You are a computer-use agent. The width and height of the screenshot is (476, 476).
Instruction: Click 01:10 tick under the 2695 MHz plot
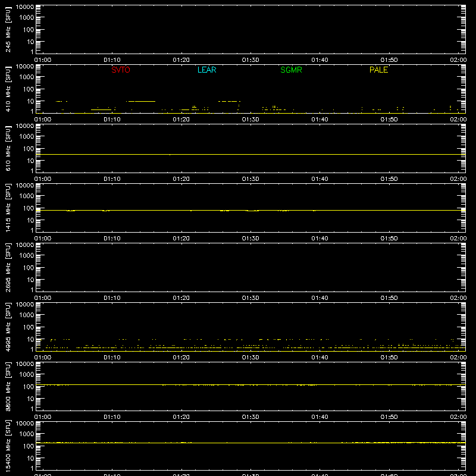tap(112, 298)
